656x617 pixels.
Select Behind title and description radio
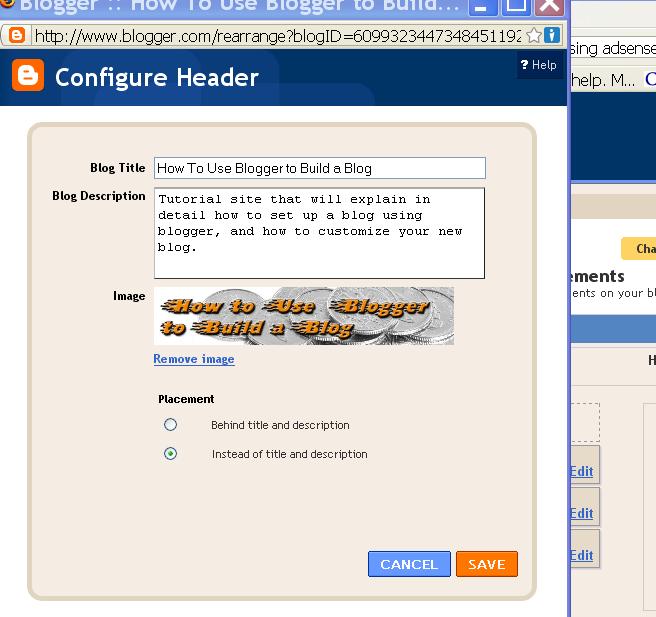pos(170,425)
